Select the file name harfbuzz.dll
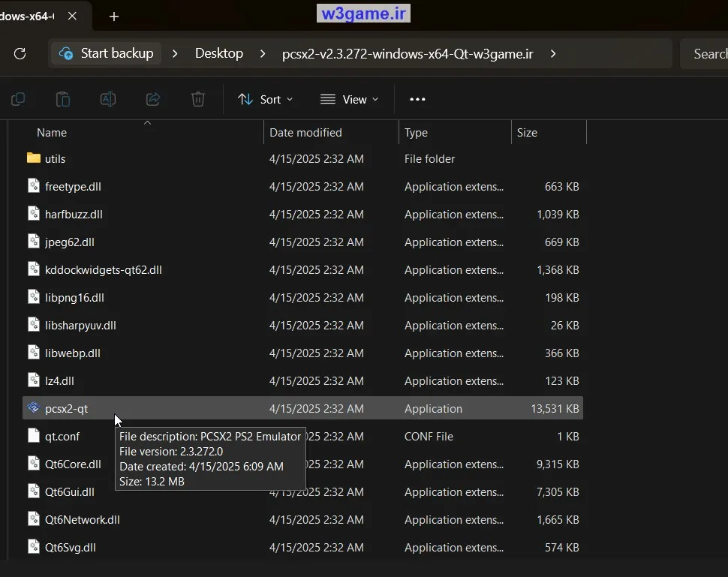Image resolution: width=728 pixels, height=577 pixels. 74,215
